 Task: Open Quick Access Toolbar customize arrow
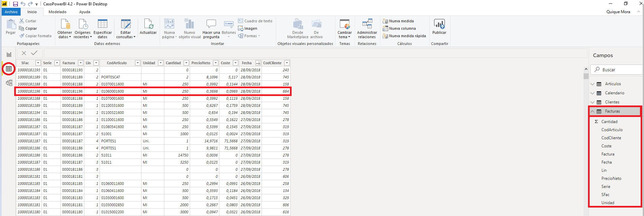pyautogui.click(x=36, y=4)
